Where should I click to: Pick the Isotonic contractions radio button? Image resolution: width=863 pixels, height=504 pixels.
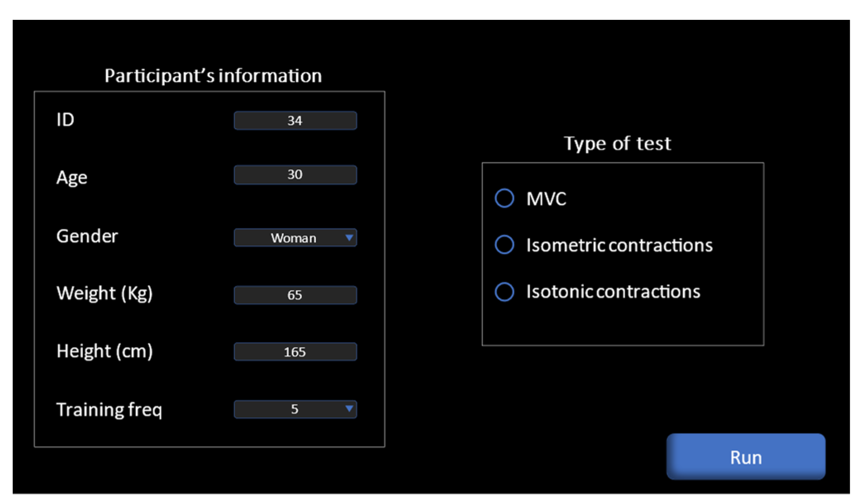pyautogui.click(x=504, y=292)
